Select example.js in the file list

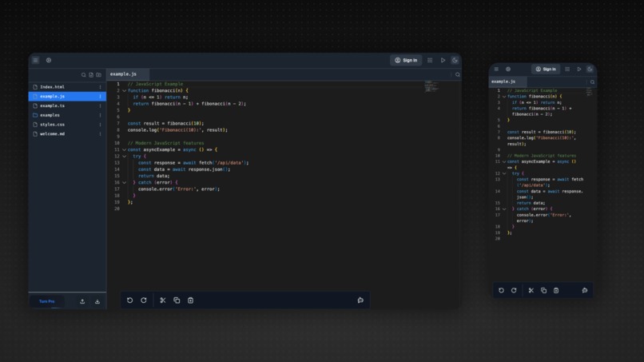tap(67, 96)
